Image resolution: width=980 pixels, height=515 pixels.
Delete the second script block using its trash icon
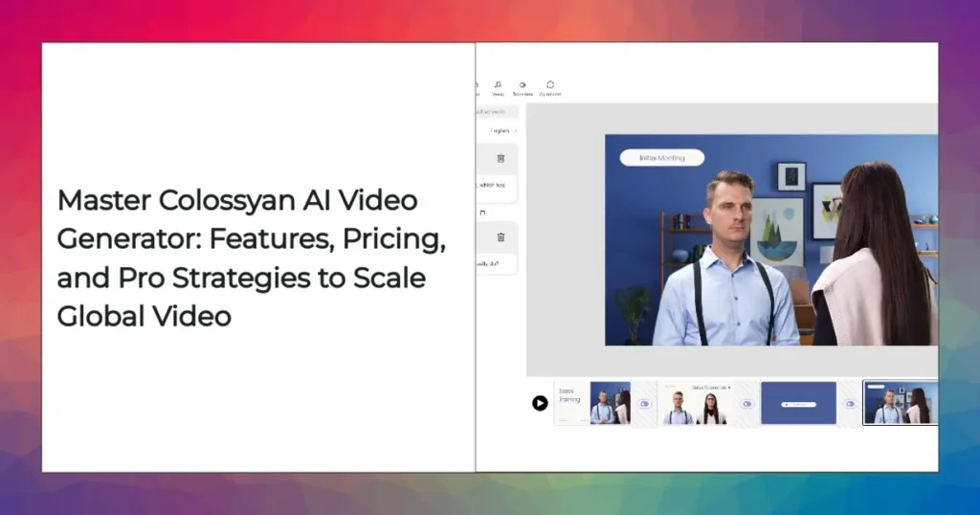pos(501,236)
